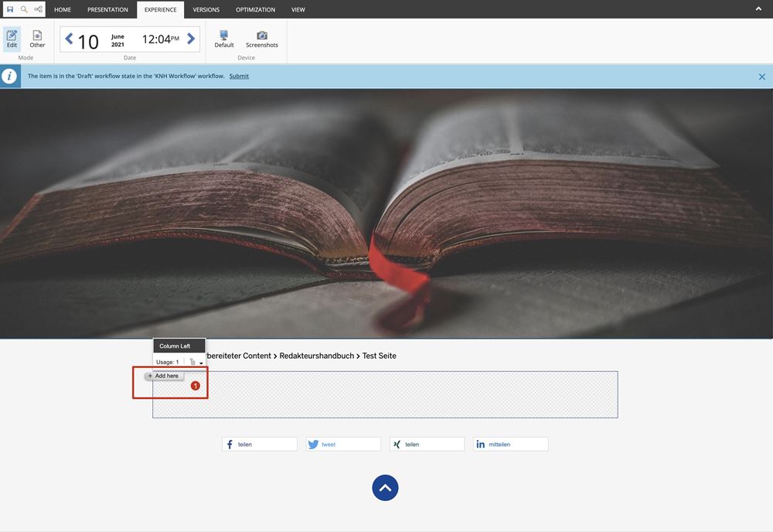Expand the Column Left toolbar dropdown arrow
The image size is (773, 532).
[x=201, y=363]
